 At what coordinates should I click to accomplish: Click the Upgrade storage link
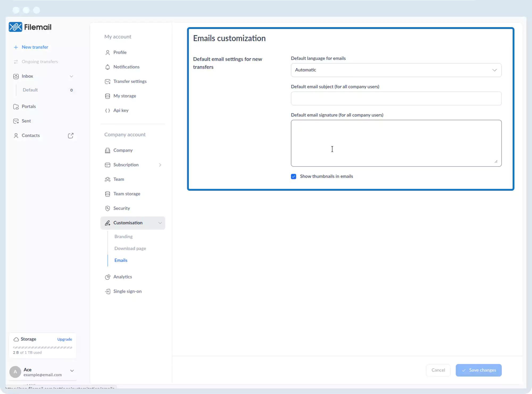point(65,339)
